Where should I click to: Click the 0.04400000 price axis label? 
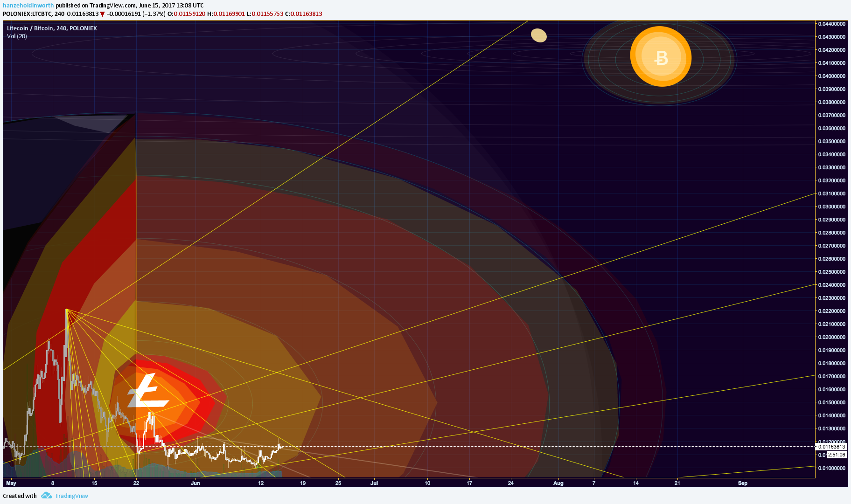coord(831,24)
